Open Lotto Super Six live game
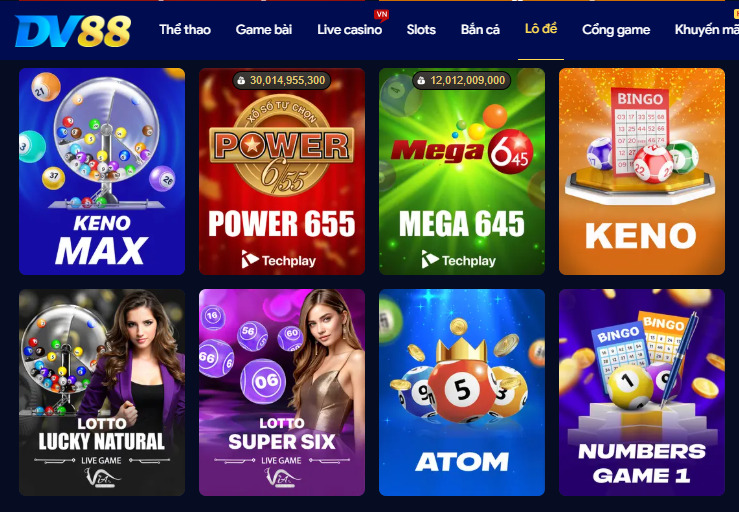 [x=282, y=392]
